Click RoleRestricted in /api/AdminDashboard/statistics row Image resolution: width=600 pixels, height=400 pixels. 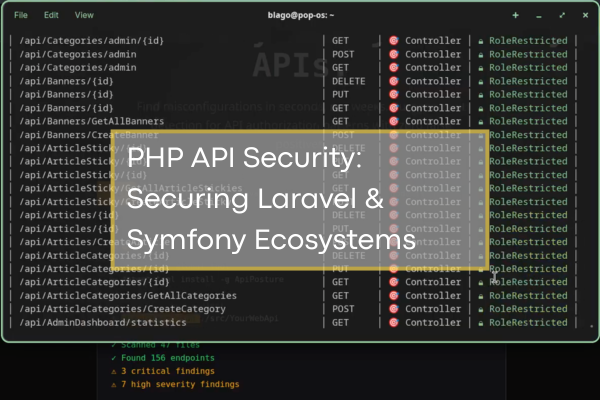[528, 323]
